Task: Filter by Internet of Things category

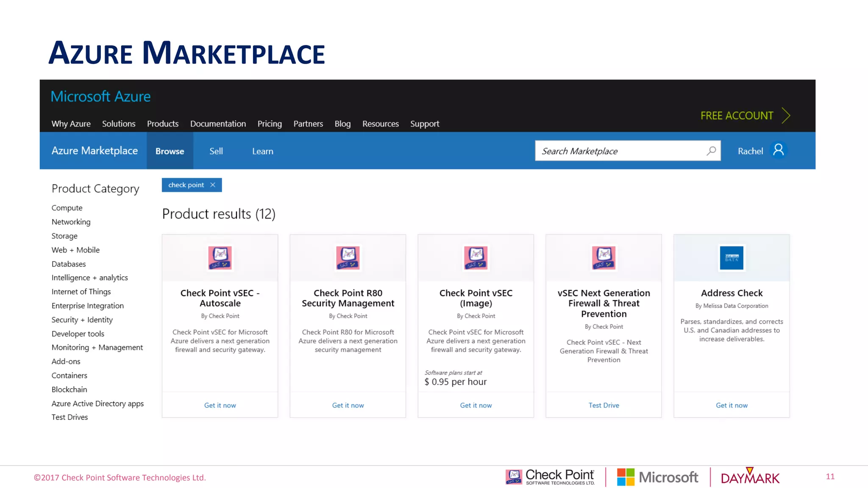Action: coord(81,291)
